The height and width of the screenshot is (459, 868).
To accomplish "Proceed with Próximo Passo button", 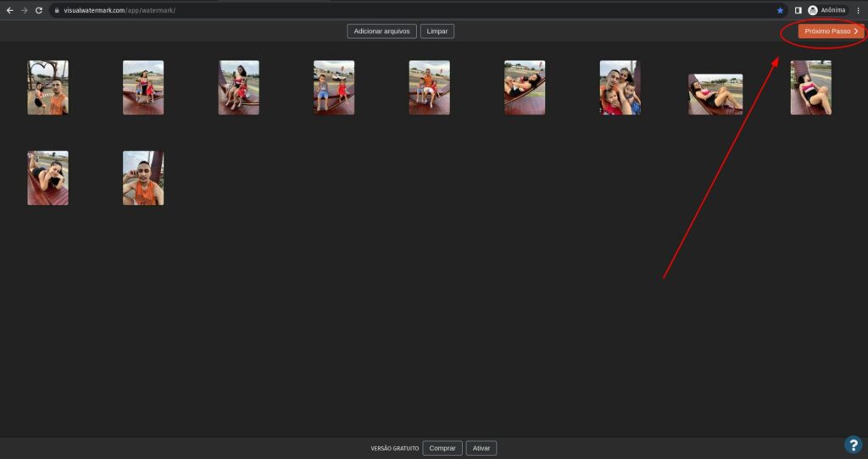I will 831,31.
